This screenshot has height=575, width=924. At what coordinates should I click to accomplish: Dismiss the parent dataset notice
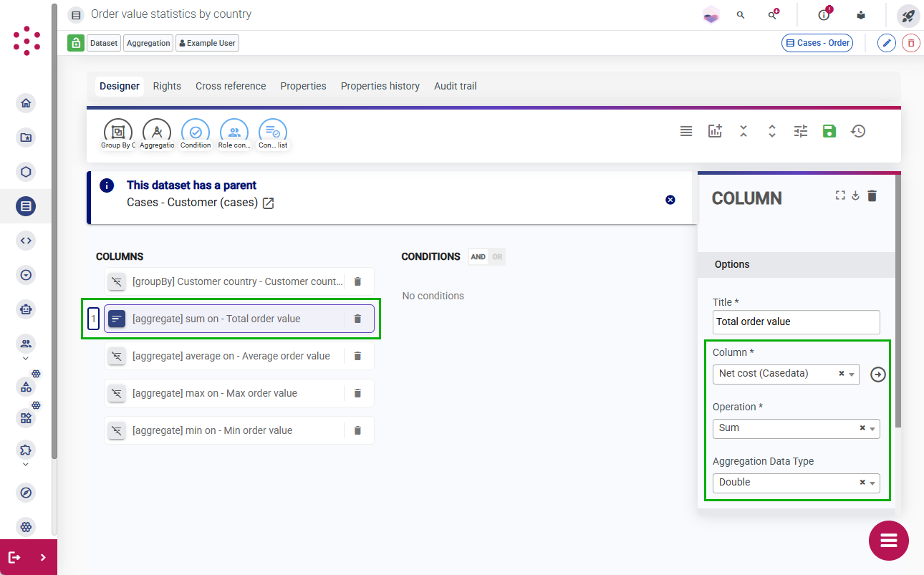670,200
